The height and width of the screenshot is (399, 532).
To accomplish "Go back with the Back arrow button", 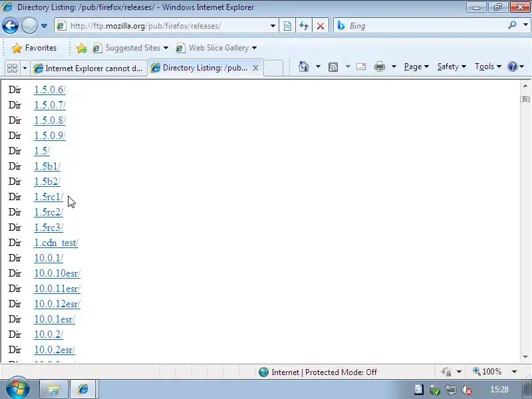I will click(10, 25).
